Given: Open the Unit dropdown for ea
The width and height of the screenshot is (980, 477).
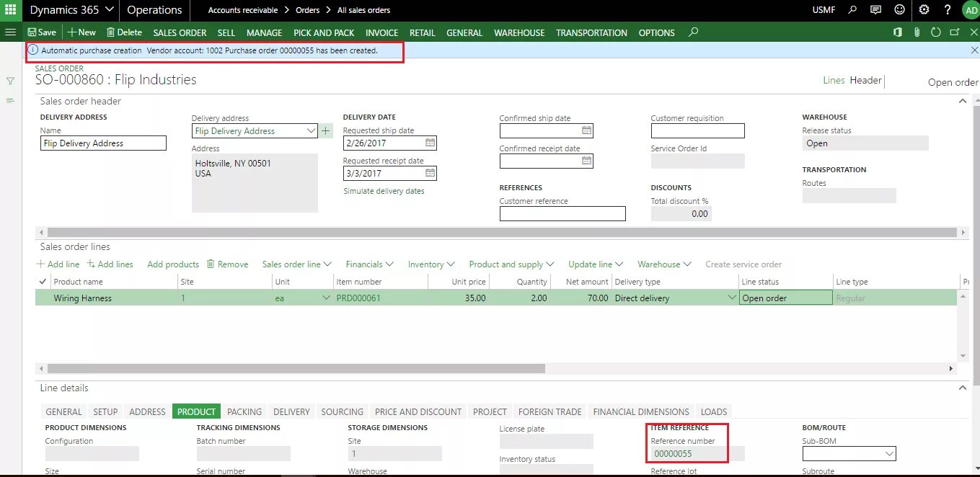Looking at the screenshot, I should [326, 298].
